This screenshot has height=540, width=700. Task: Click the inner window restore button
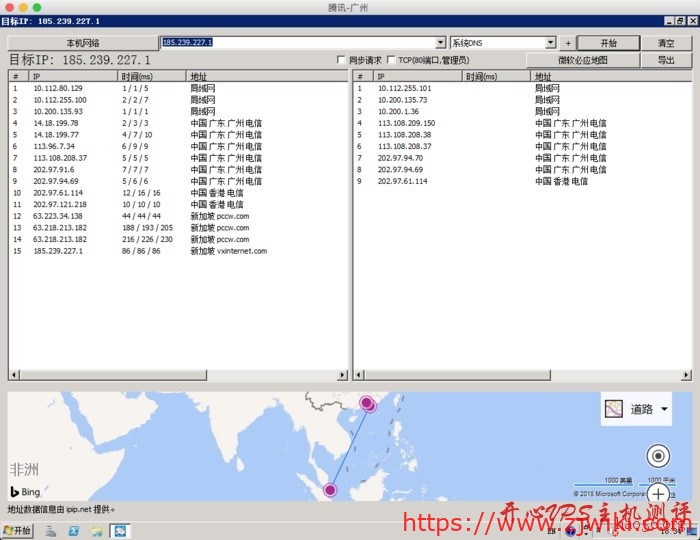(680, 21)
